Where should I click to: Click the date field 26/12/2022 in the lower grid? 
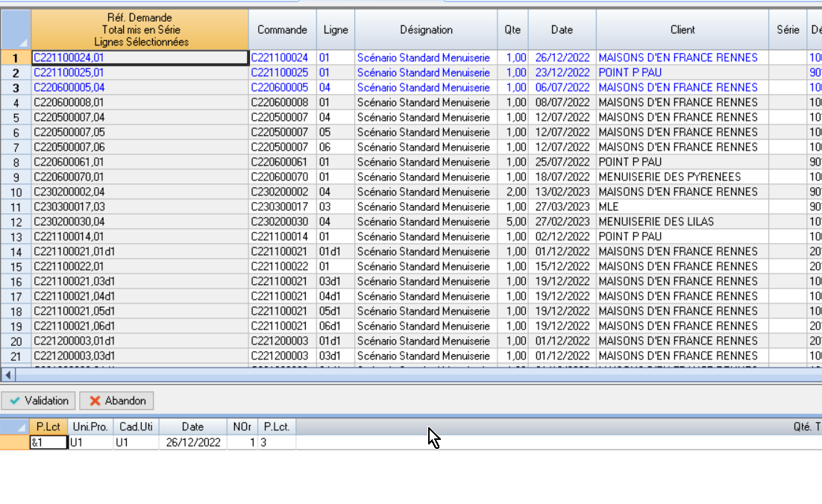[x=192, y=442]
